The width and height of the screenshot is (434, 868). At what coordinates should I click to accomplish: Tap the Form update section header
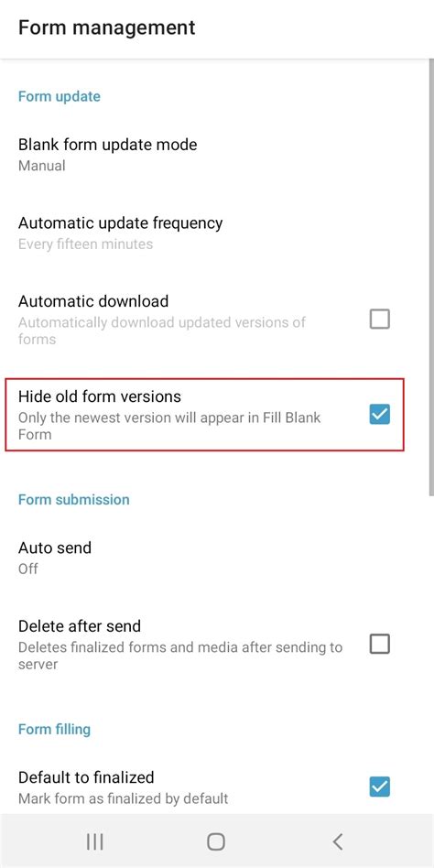[x=60, y=96]
